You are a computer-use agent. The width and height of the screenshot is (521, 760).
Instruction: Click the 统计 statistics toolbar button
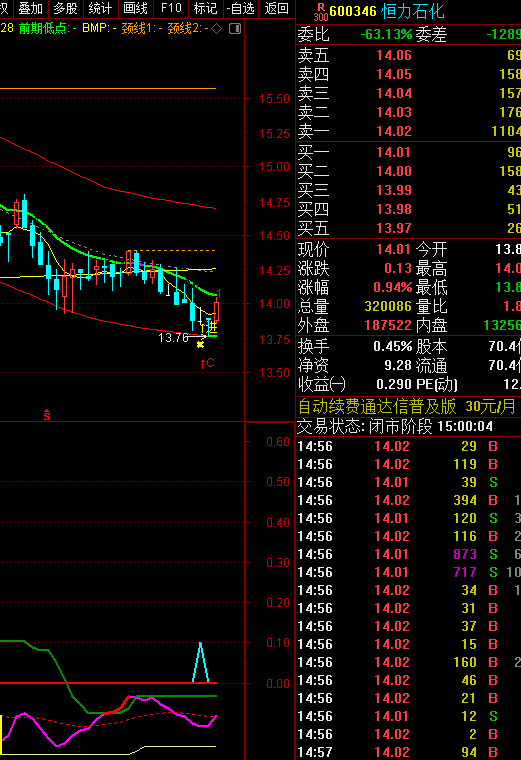(100, 9)
